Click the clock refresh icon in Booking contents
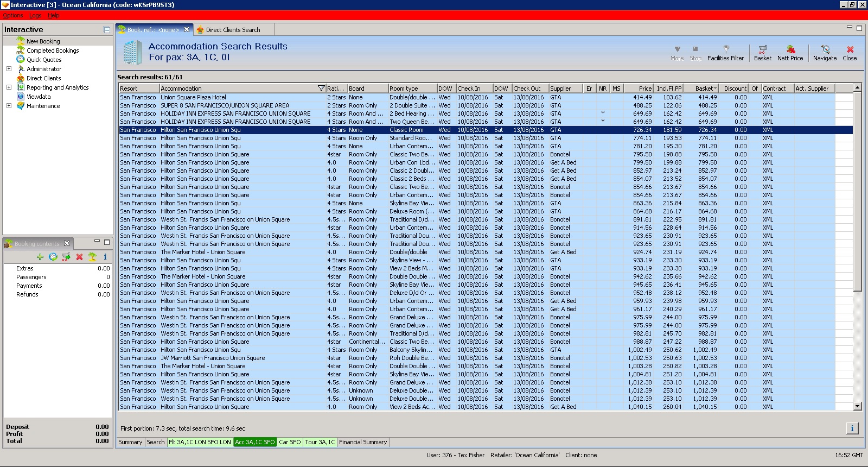 click(x=53, y=257)
